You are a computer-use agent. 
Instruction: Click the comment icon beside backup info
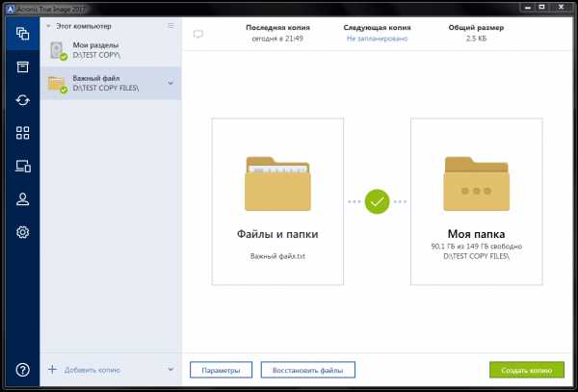click(198, 34)
